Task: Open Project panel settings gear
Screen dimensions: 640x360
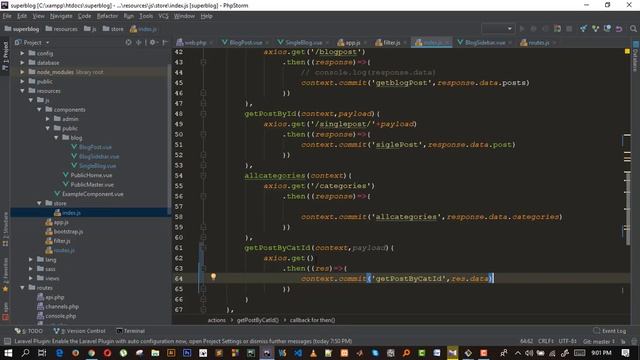Action: (x=153, y=42)
